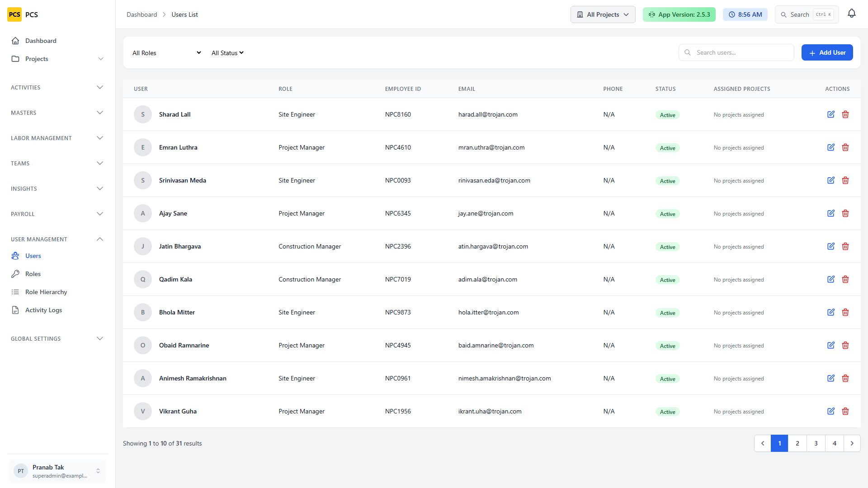Expand the Global Settings section
This screenshot has height=488, width=868.
point(57,338)
